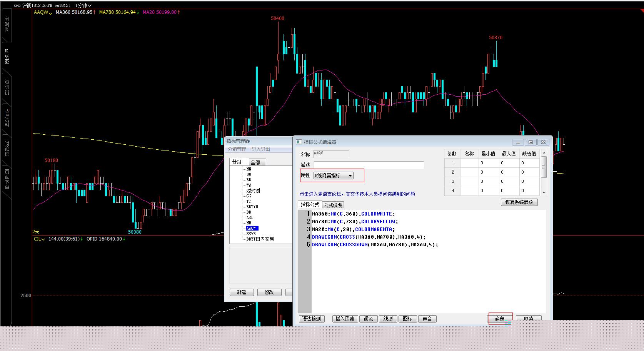Open the 麦语言论坛 forum link
The width and height of the screenshot is (644, 351).
(x=357, y=194)
